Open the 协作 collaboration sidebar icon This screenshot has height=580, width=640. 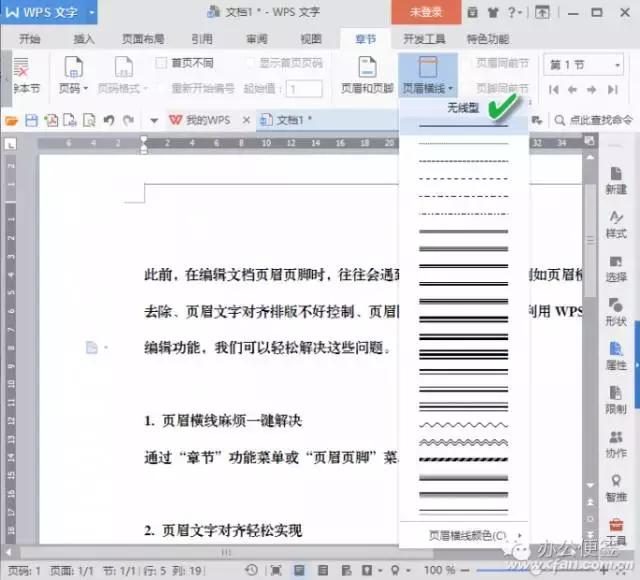[616, 444]
